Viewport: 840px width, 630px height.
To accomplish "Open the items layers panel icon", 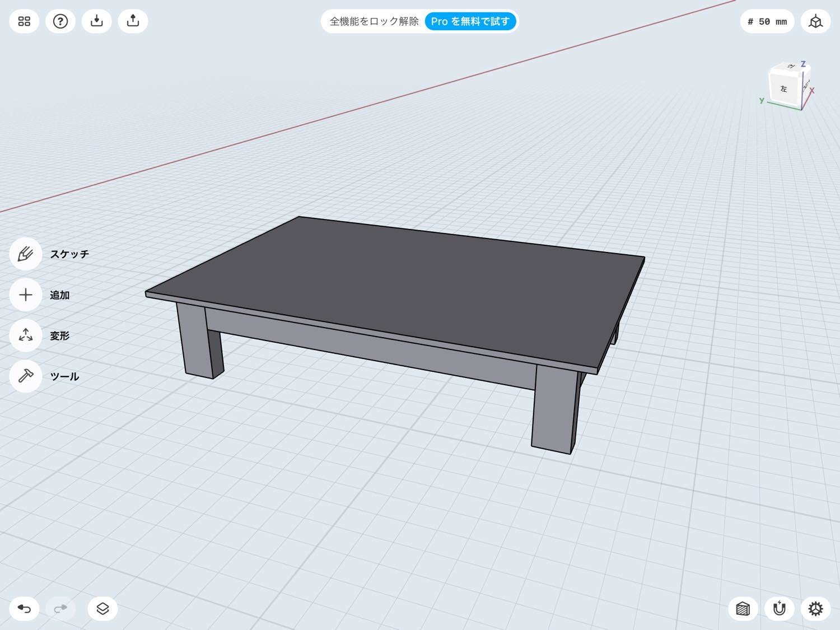I will (102, 608).
